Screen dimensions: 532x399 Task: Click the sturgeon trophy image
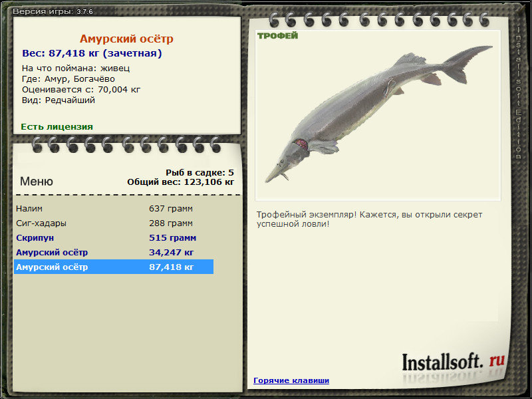[378, 115]
